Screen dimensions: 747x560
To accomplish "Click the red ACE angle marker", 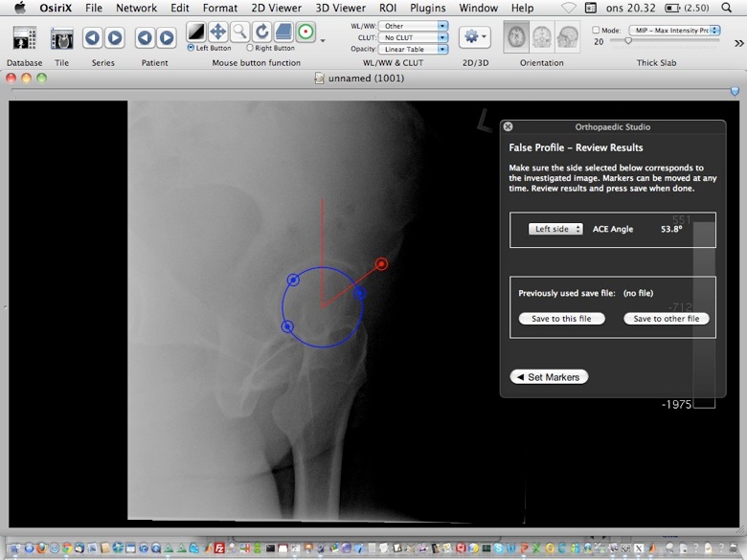I will (x=381, y=264).
